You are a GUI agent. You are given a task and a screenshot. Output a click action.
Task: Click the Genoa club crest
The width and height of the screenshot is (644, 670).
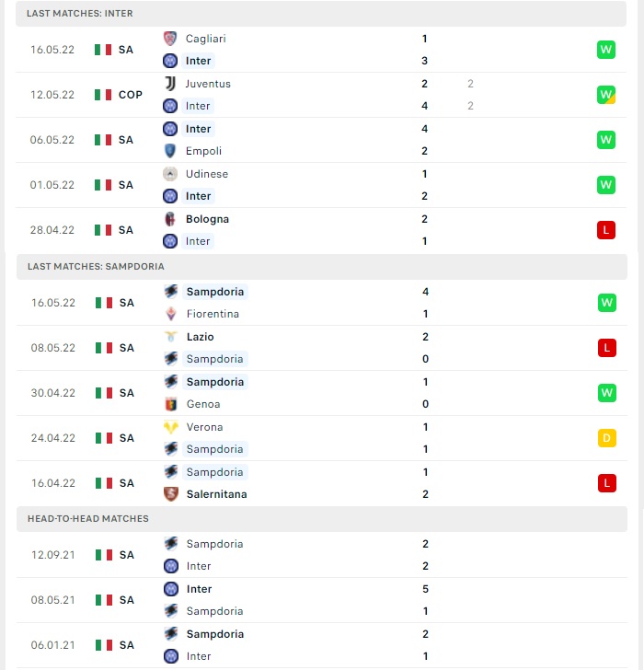point(171,404)
